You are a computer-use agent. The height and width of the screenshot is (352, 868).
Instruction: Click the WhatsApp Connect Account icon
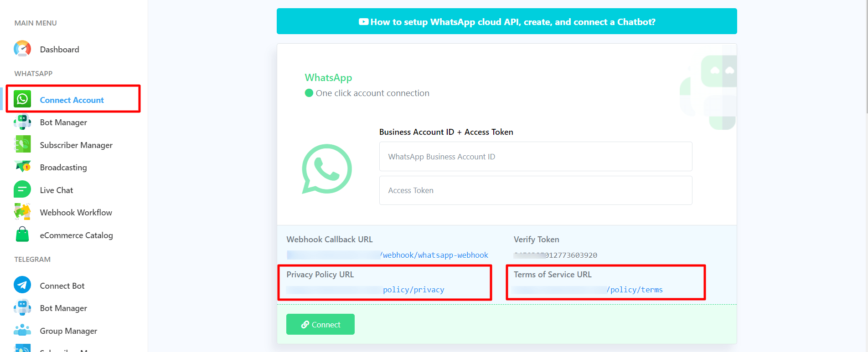[x=22, y=99]
